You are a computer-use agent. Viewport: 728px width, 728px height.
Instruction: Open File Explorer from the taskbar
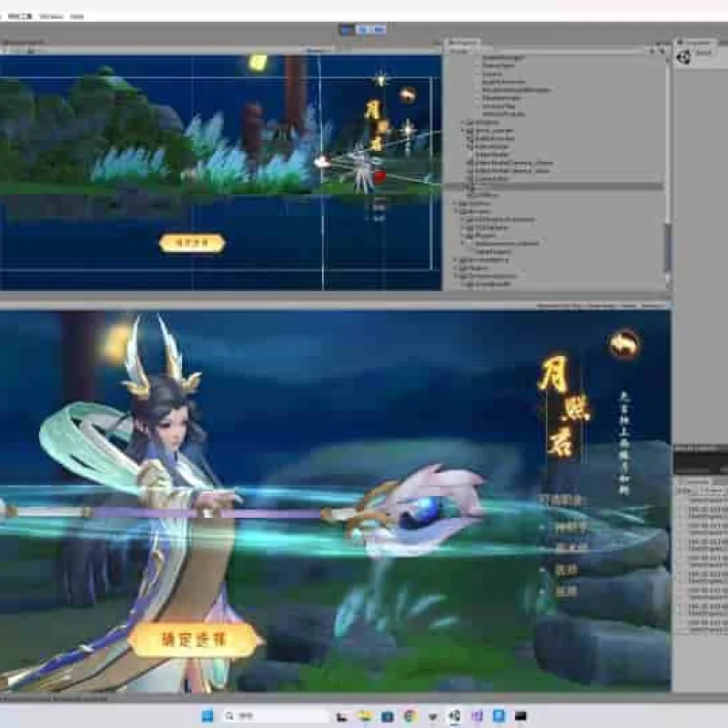[x=365, y=716]
